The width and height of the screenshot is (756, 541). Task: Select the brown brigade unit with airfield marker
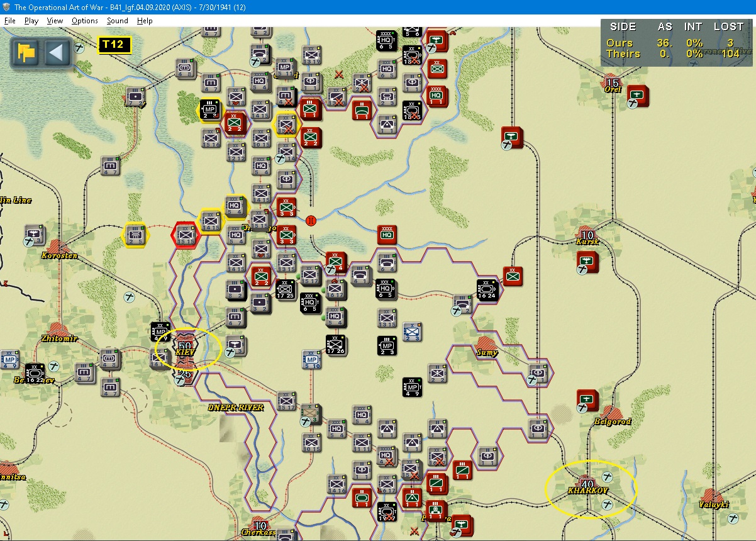pyautogui.click(x=310, y=415)
